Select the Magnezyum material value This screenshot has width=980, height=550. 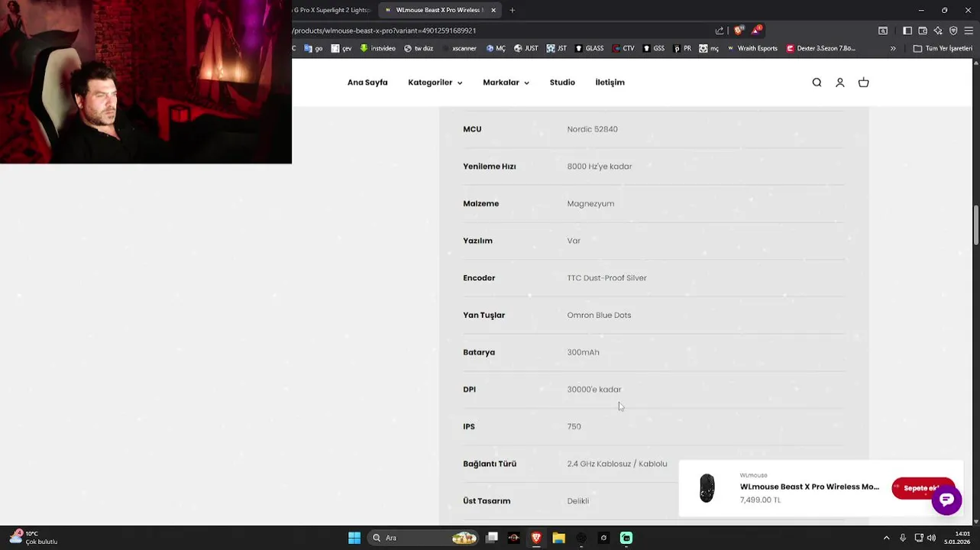pos(590,204)
